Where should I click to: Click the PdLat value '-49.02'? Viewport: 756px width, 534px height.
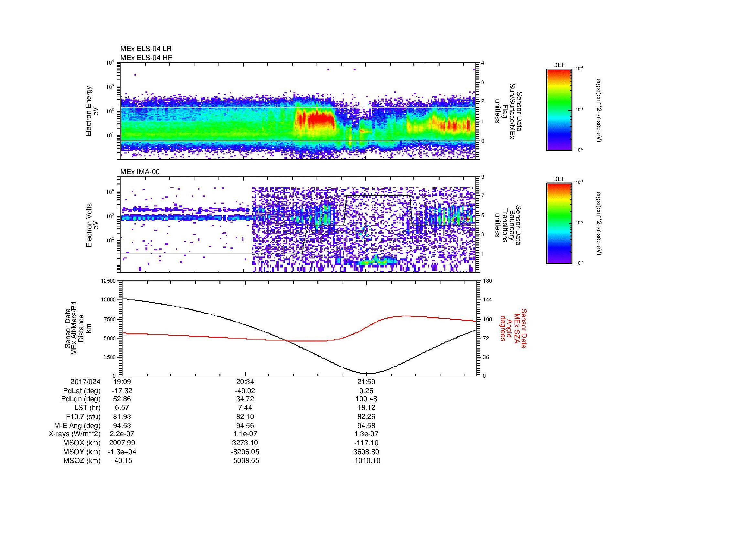(x=245, y=391)
